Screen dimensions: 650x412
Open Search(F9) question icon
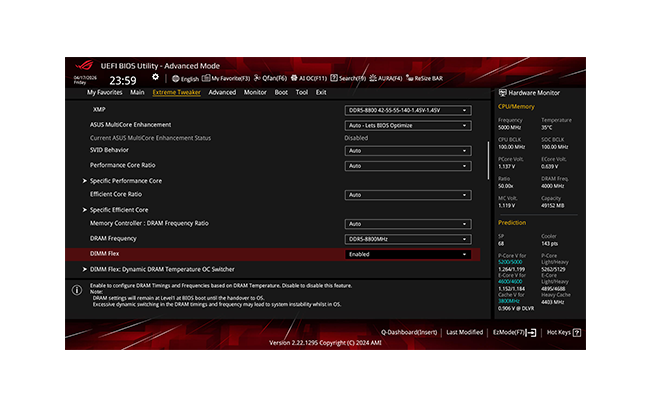coord(334,78)
